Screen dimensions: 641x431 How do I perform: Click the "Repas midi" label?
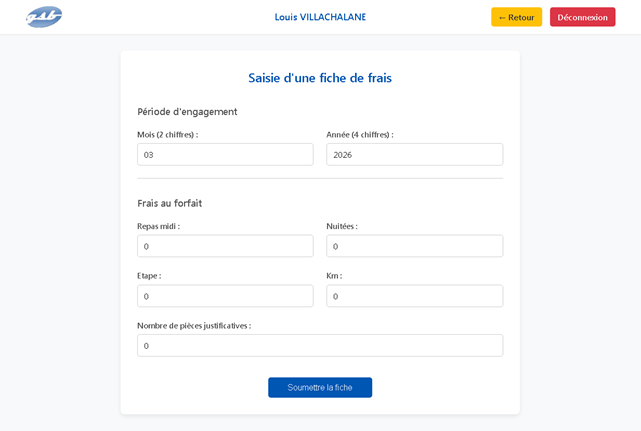pos(158,226)
